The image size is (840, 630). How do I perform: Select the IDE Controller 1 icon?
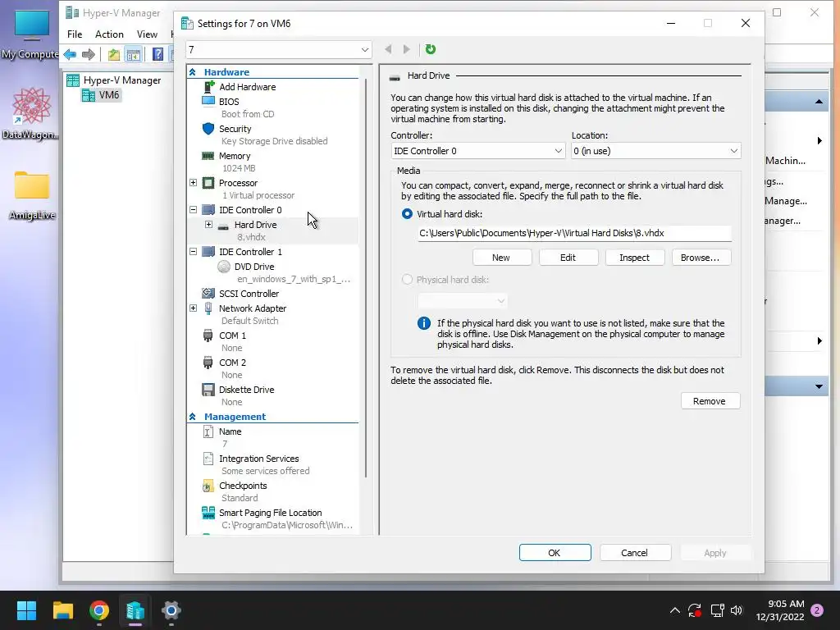pyautogui.click(x=208, y=252)
